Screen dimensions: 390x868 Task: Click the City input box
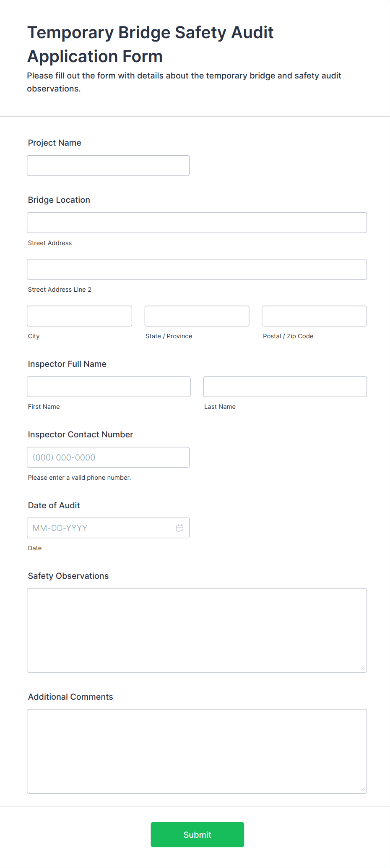coord(80,316)
